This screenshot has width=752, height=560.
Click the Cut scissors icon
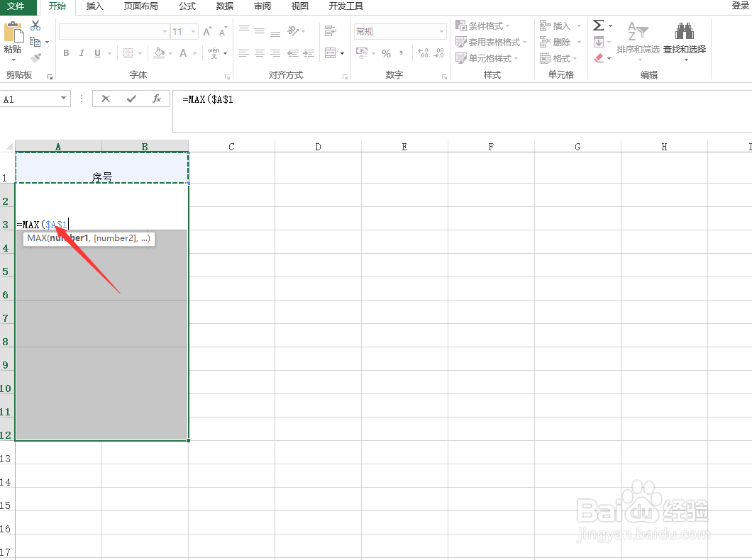(35, 26)
